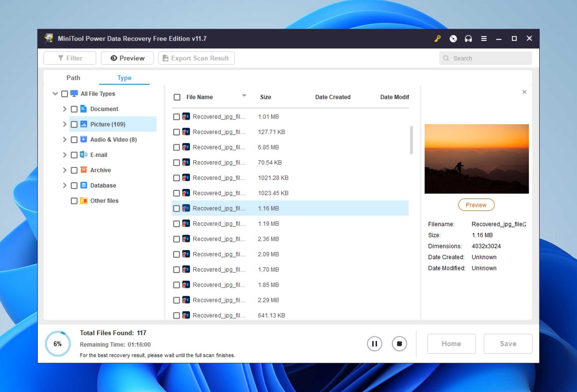Enable the All File Types checkbox

[64, 93]
